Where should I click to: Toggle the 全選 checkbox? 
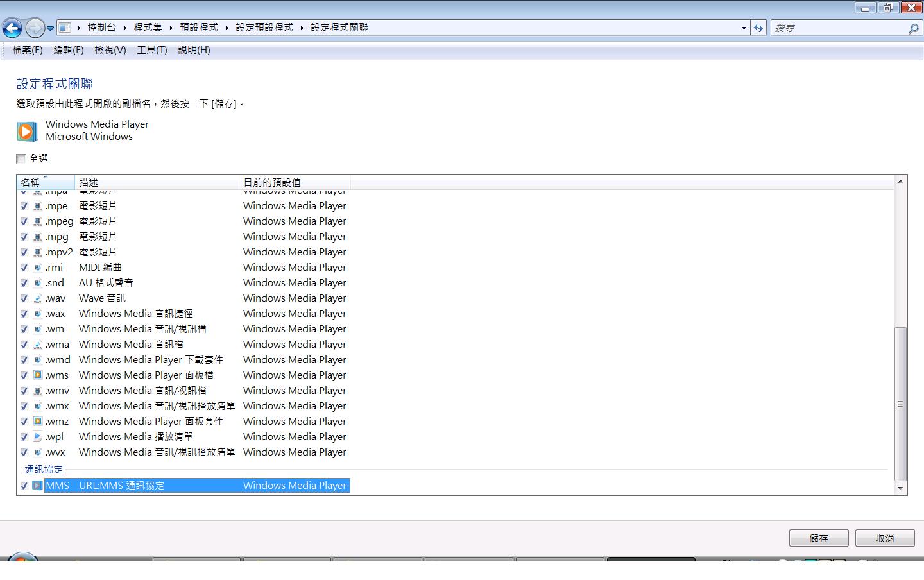click(x=21, y=158)
